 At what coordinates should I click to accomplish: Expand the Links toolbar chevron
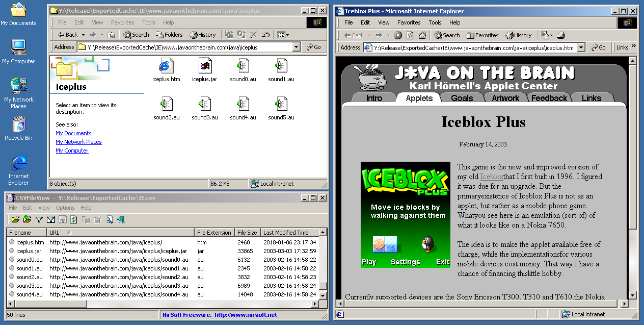[634, 46]
